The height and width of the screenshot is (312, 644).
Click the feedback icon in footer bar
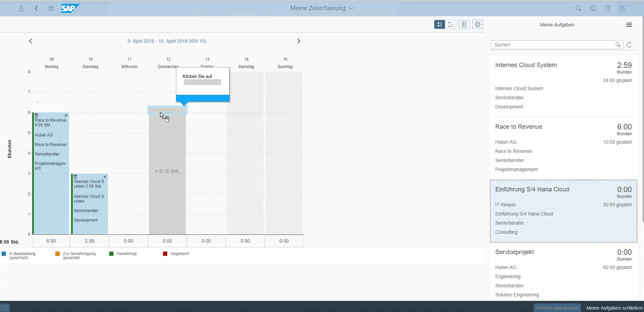(x=5, y=308)
